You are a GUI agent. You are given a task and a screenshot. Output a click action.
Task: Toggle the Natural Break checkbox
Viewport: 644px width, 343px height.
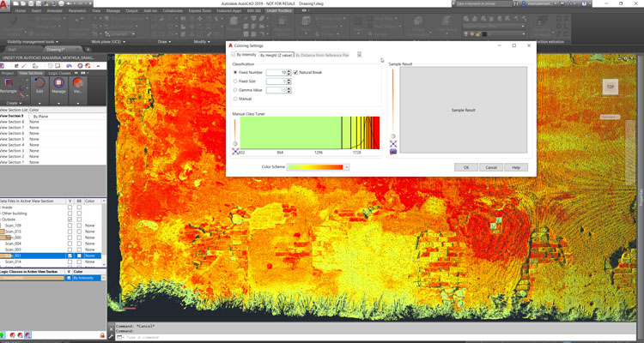tap(295, 72)
